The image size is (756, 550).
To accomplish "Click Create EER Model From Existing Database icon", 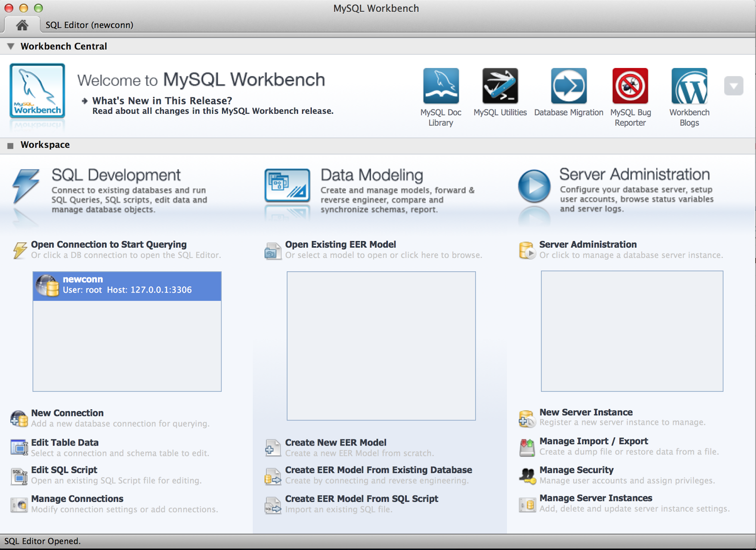I will [x=273, y=476].
